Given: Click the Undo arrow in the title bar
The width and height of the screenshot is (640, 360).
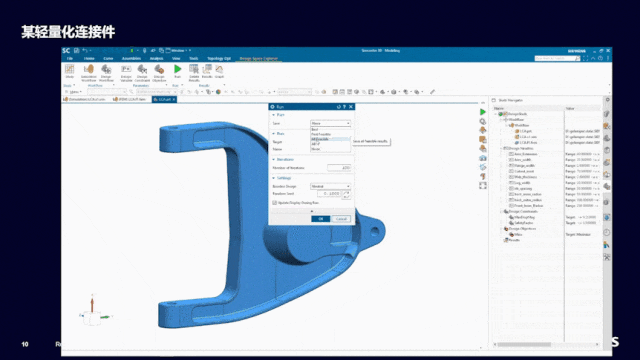Looking at the screenshot, I should (x=84, y=51).
